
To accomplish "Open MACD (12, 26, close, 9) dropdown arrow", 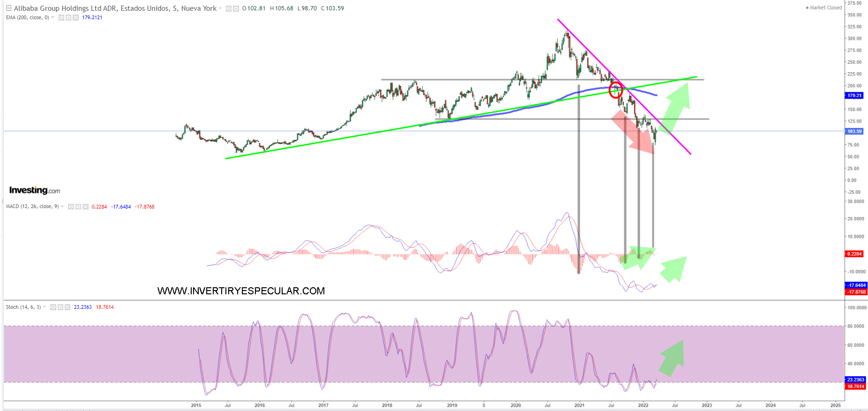I will pos(62,207).
